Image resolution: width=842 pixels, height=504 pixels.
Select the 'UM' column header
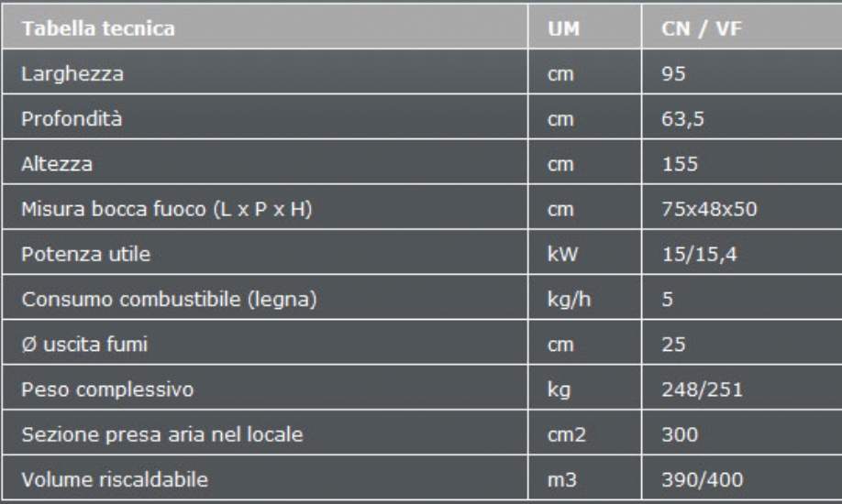585,27
